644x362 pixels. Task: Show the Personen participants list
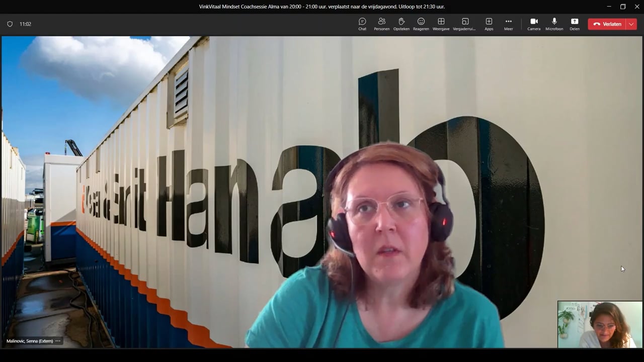pos(381,24)
